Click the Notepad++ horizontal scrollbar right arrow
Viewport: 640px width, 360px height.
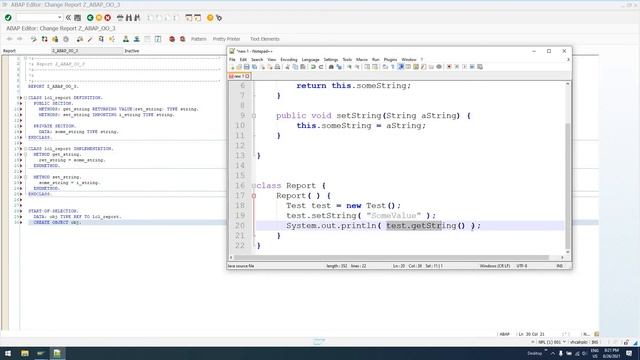click(x=562, y=258)
